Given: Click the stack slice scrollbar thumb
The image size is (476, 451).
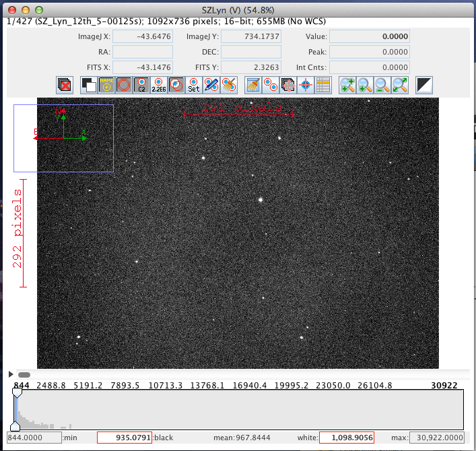Looking at the screenshot, I should click(x=24, y=374).
